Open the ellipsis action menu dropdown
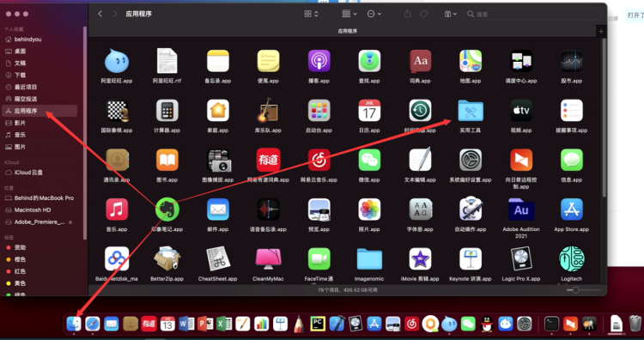The height and width of the screenshot is (340, 644). 374,14
